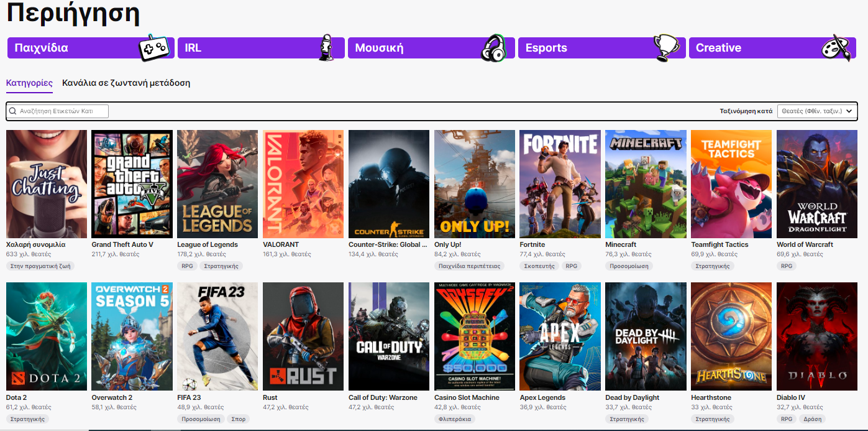
Task: Click the Παιχνίδια περιπέτειας tag under Only Up!
Action: point(467,266)
